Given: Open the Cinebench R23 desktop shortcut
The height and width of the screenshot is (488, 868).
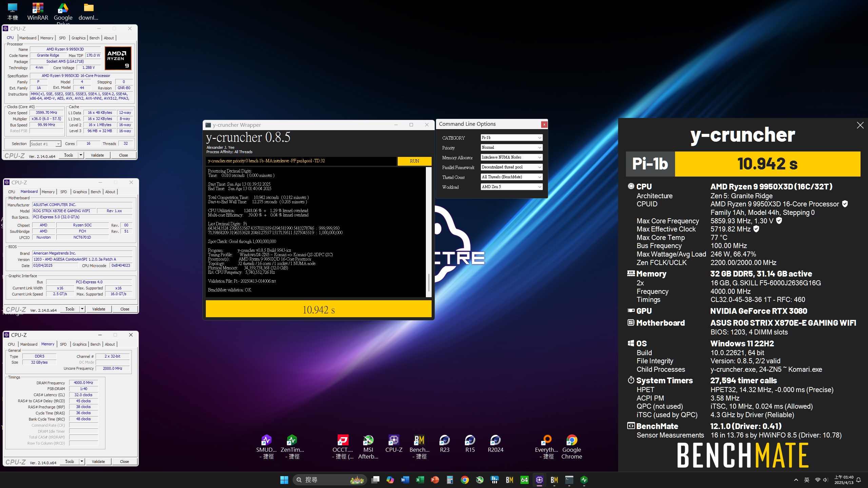Looking at the screenshot, I should coord(445,444).
